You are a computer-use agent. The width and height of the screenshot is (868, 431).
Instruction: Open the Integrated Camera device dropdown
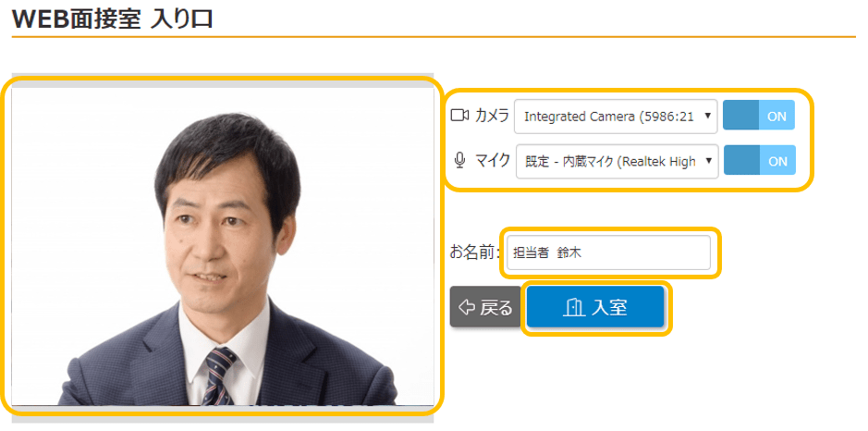[610, 117]
